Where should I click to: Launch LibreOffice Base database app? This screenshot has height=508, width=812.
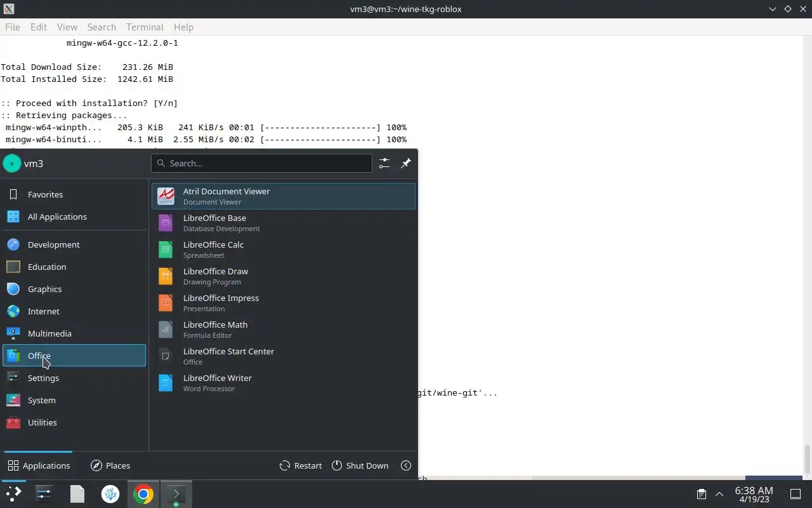pos(284,223)
